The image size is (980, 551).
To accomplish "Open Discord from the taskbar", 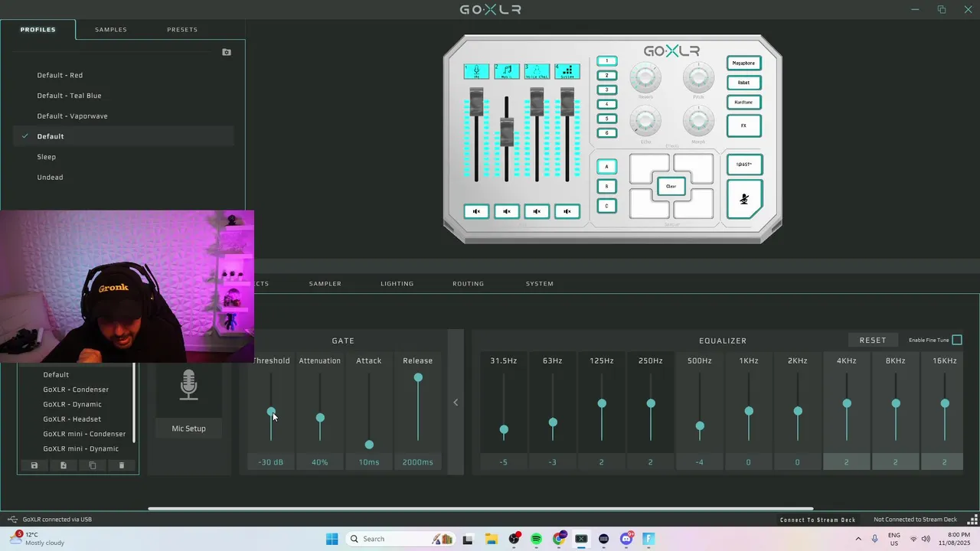I will click(x=626, y=539).
